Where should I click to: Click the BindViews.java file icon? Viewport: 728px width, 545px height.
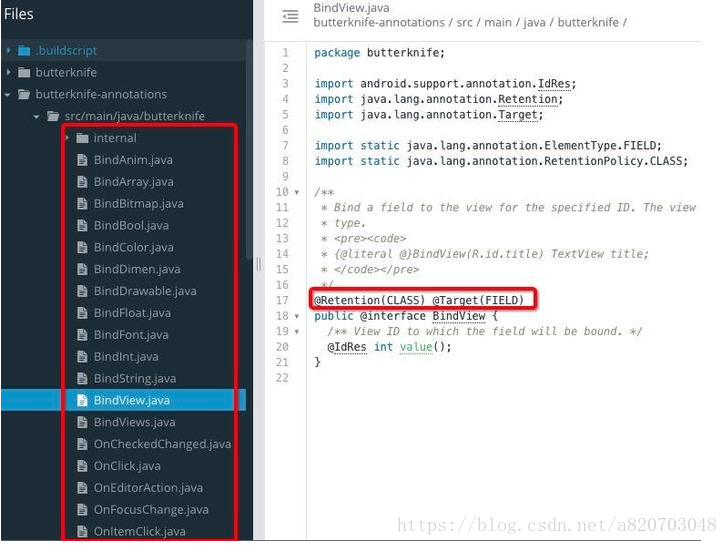tap(82, 422)
